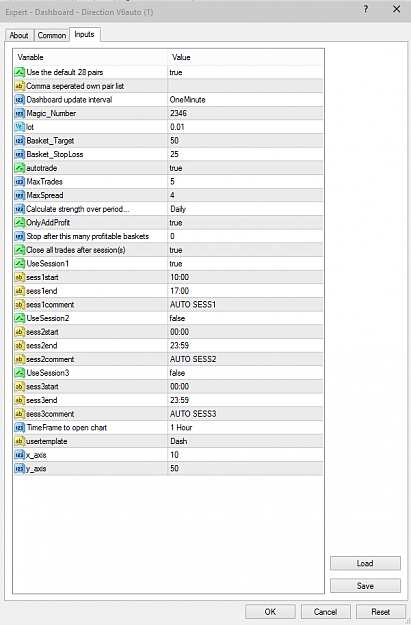Click the integer icon beside x_axis
This screenshot has width=411, height=625.
click(x=20, y=455)
